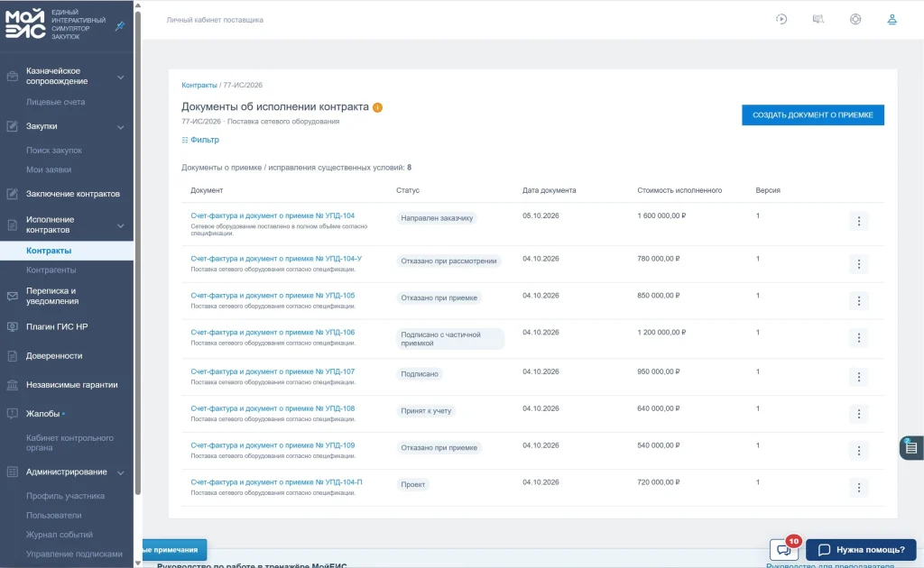
Task: Click the floating checklist panel icon
Action: (x=911, y=448)
